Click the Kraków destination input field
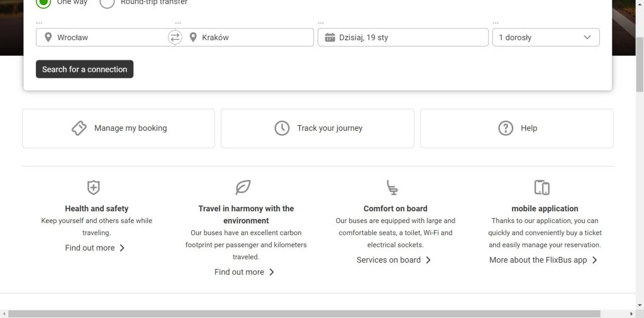This screenshot has width=644, height=318. coord(252,37)
